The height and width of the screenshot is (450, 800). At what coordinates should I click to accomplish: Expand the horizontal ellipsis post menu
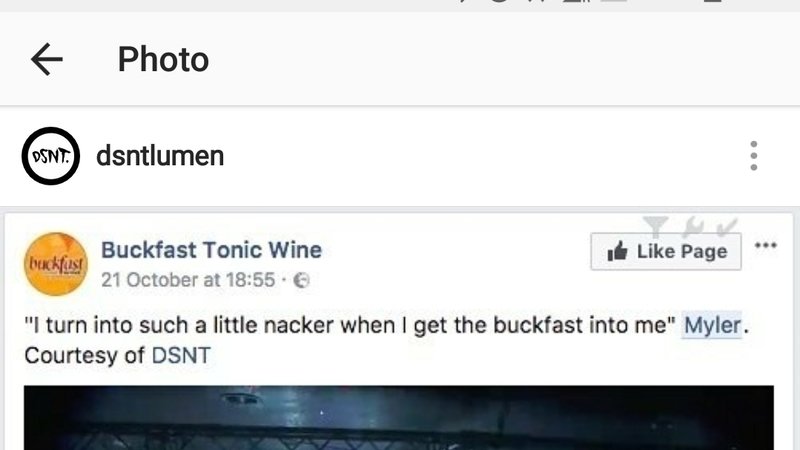(766, 245)
